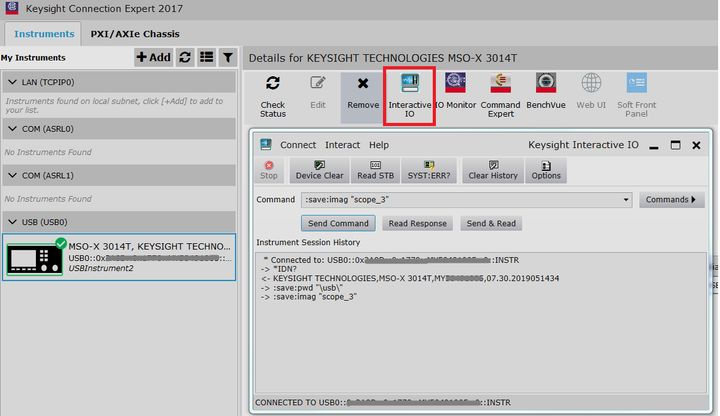Open the instrument filter icon
Screen dimensions: 720x416
228,57
